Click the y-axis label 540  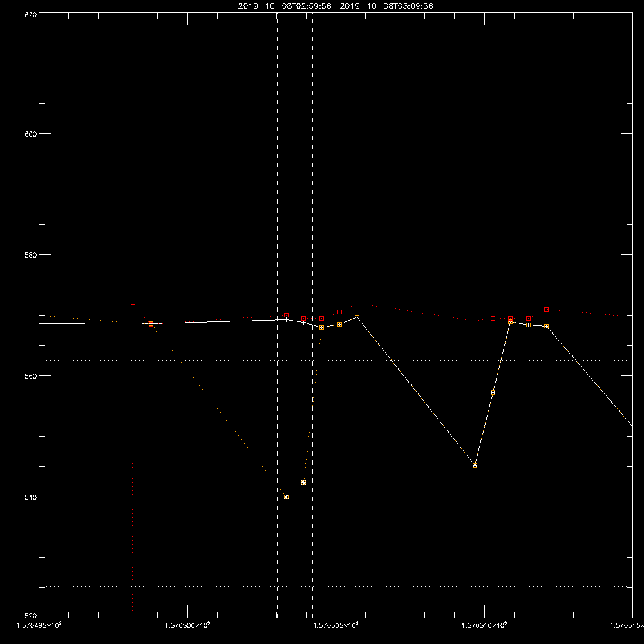click(x=31, y=497)
